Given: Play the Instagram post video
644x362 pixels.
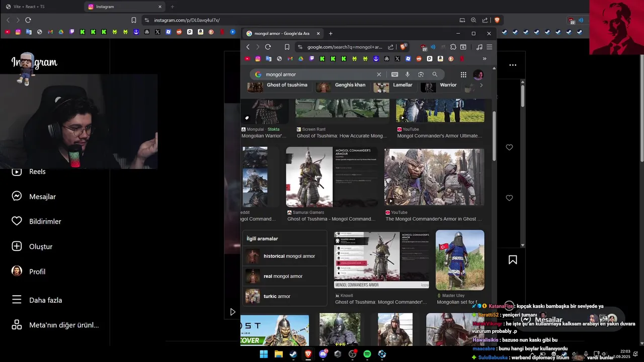Looking at the screenshot, I should tap(232, 312).
